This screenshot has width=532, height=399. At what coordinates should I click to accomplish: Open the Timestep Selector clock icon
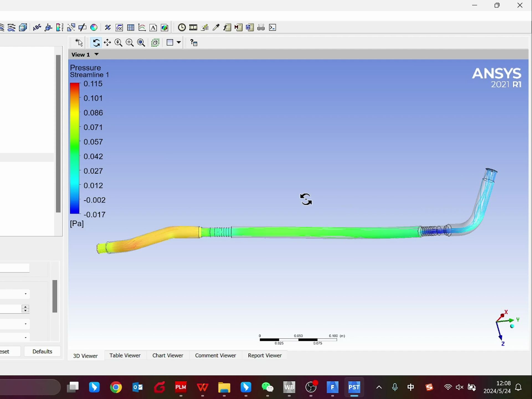click(182, 27)
